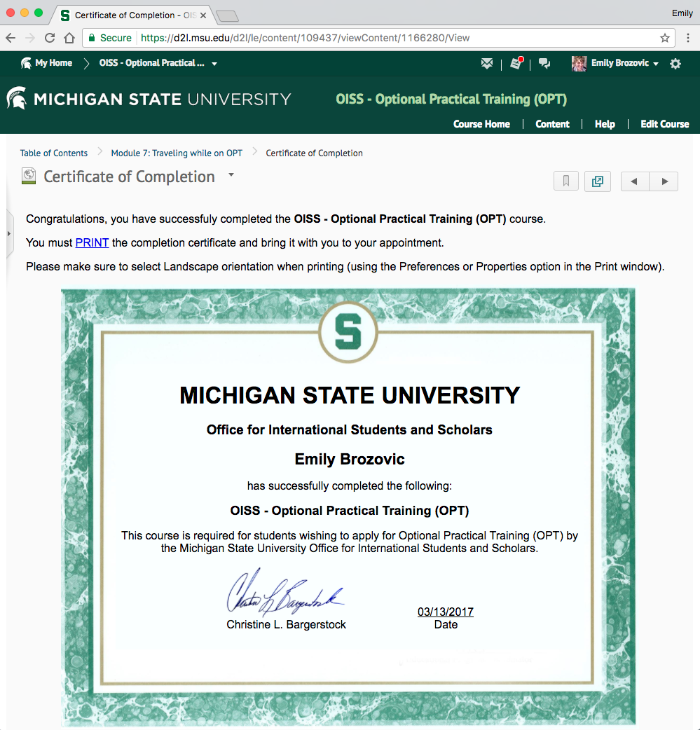Expand the collapsed side panel handle
This screenshot has width=700, height=730.
9,233
